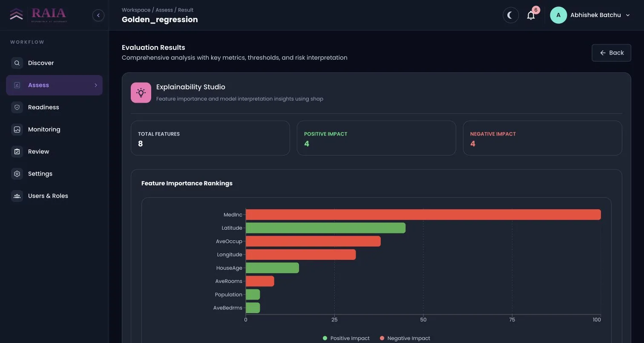Click the AveRooms red bar

[260, 281]
